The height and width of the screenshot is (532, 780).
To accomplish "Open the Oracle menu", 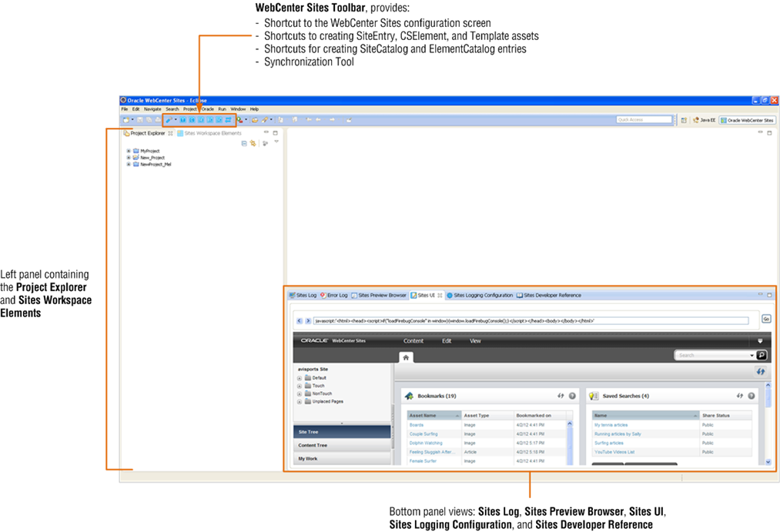I will (x=208, y=109).
